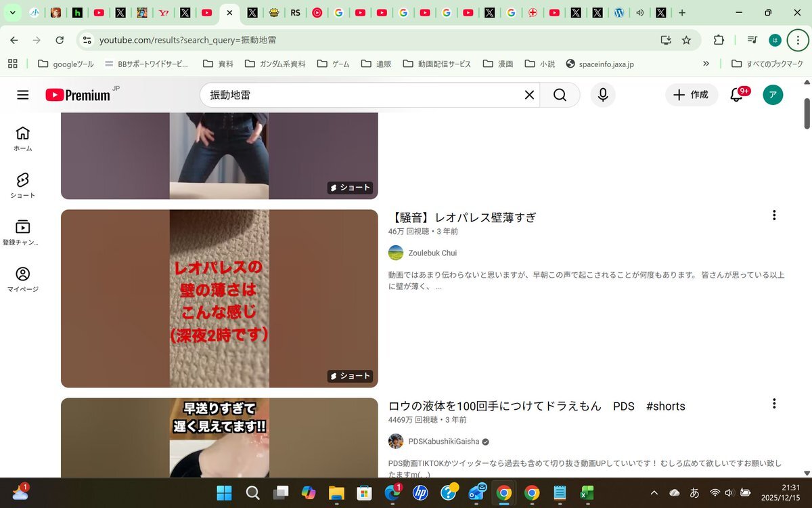This screenshot has width=812, height=508.
Task: Open the すべてのブックマーク folder
Action: [x=767, y=64]
